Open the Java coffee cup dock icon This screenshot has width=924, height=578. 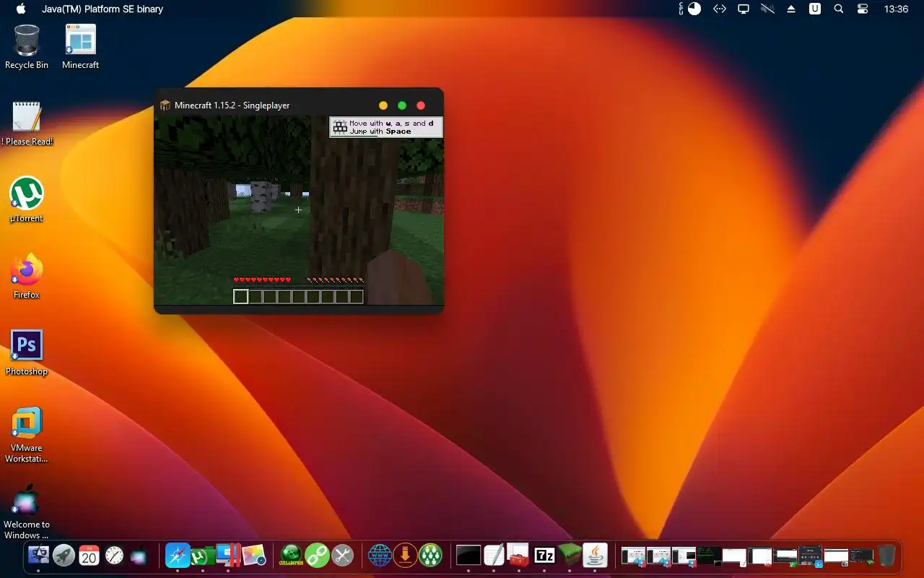(596, 555)
